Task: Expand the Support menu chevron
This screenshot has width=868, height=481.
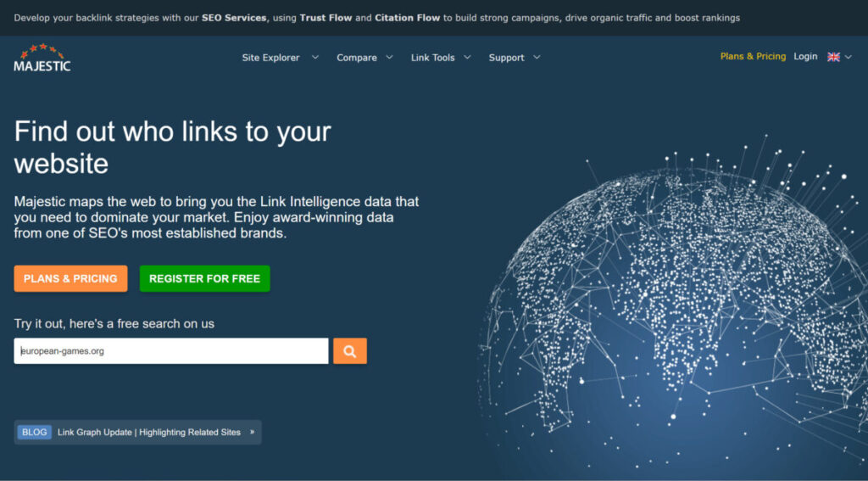Action: pos(537,57)
